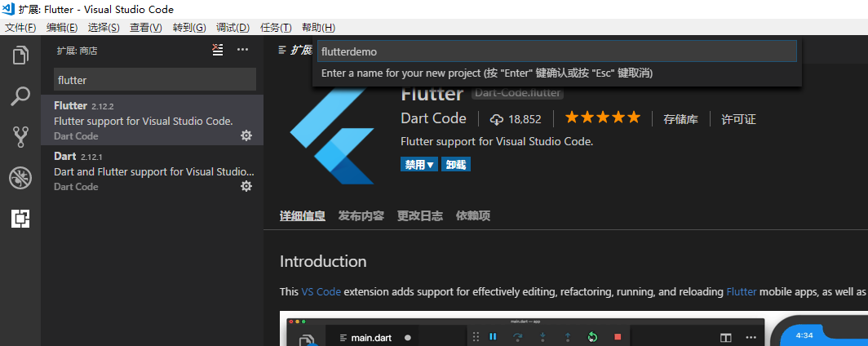This screenshot has height=346, width=868.
Task: Click the Dart-Code.flutter identifier badge
Action: coord(517,93)
